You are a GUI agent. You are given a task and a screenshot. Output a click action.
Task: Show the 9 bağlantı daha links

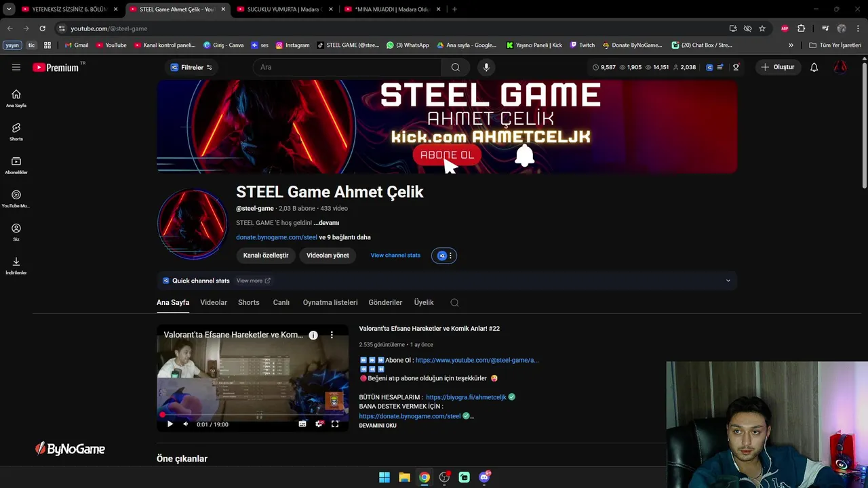click(344, 237)
